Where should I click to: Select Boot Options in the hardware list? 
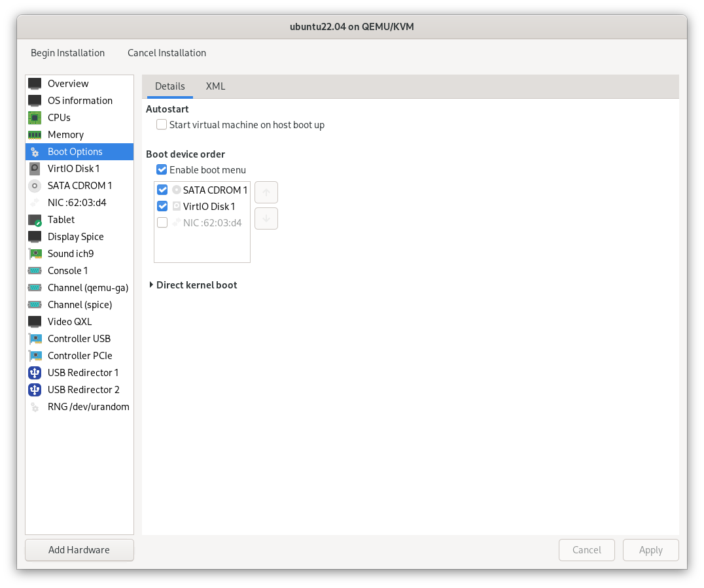(79, 152)
